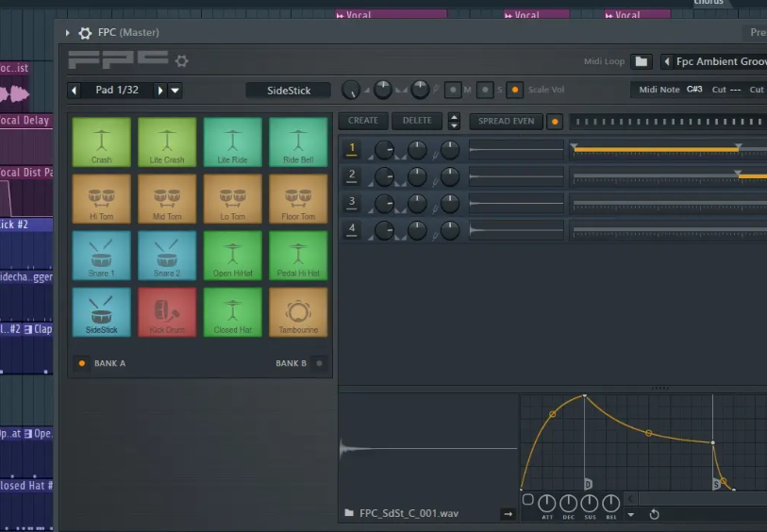Select layer 4
Image resolution: width=767 pixels, height=532 pixels.
click(x=352, y=230)
